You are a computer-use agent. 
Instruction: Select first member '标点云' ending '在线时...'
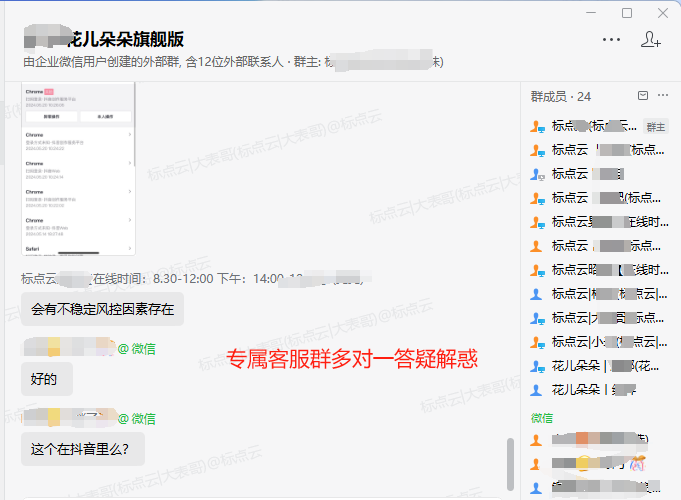point(598,222)
